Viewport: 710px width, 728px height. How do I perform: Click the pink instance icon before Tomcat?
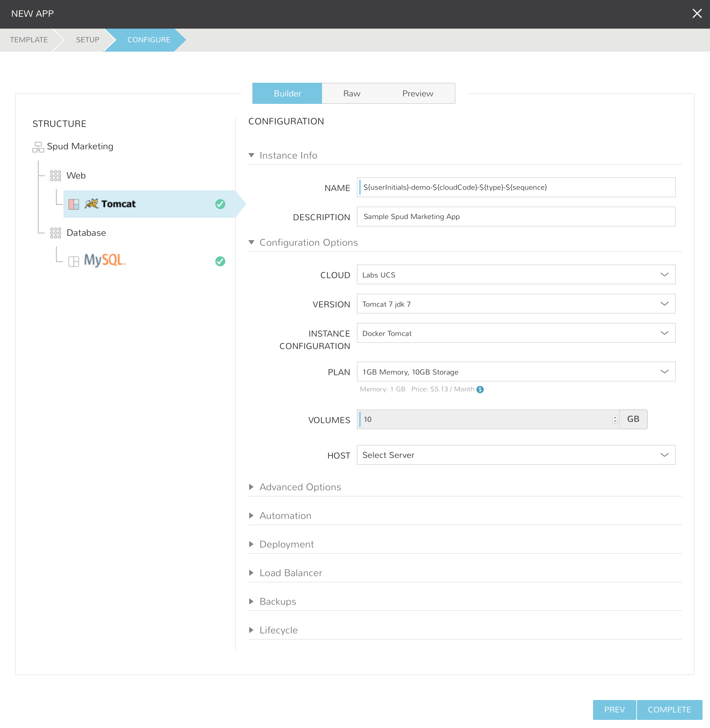tap(73, 204)
